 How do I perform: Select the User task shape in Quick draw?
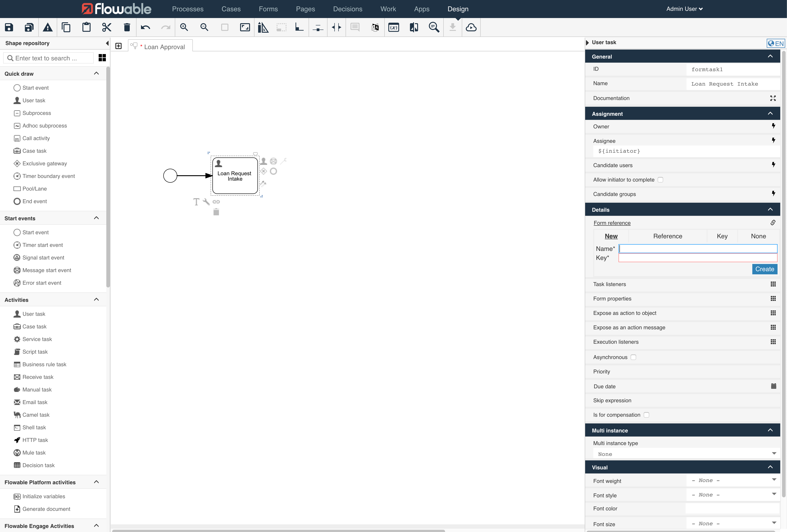click(x=34, y=100)
